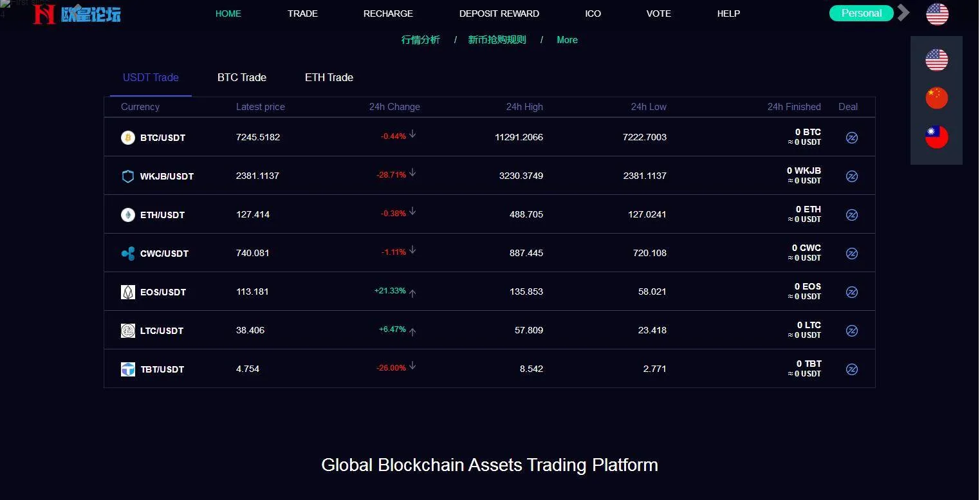This screenshot has height=500, width=980.
Task: Go to the DEPOSIT REWARD page
Action: pyautogui.click(x=499, y=14)
